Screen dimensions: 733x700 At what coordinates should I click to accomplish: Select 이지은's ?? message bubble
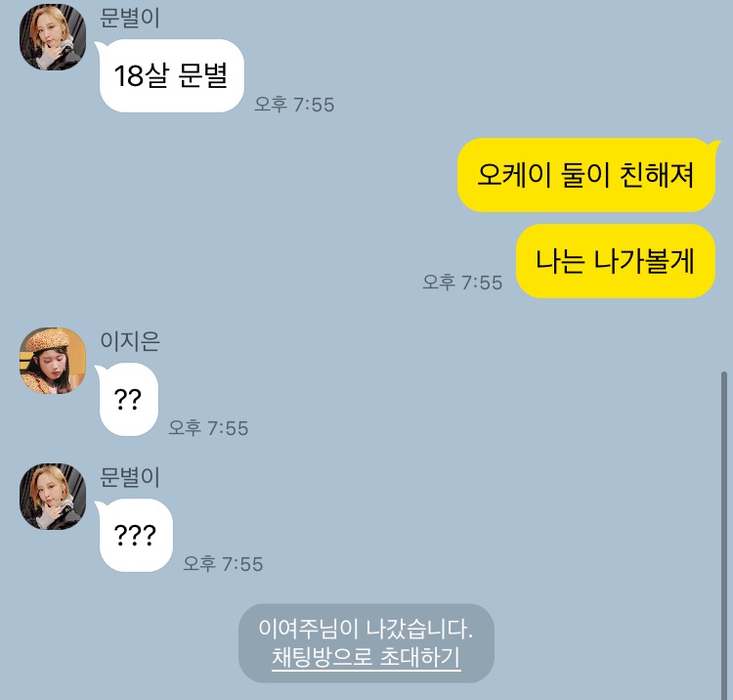(128, 399)
